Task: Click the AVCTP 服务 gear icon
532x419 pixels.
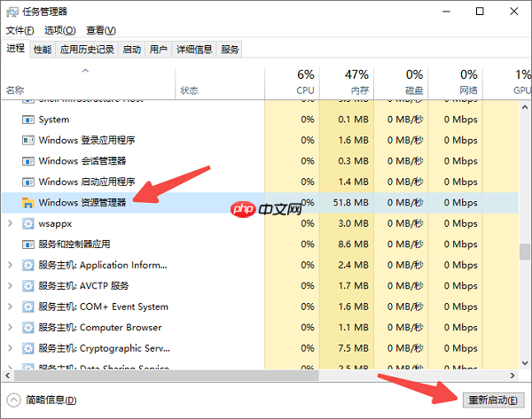Action: pos(28,286)
